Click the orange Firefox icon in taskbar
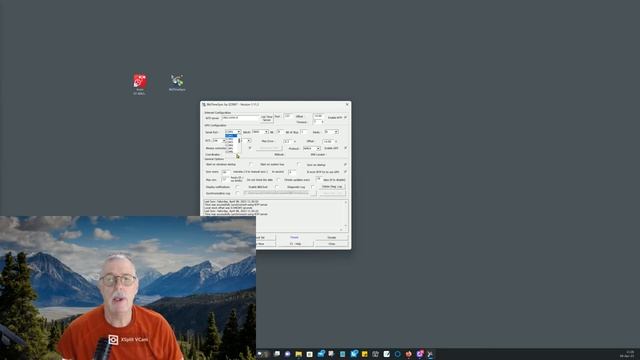640x360 pixels. click(x=409, y=354)
